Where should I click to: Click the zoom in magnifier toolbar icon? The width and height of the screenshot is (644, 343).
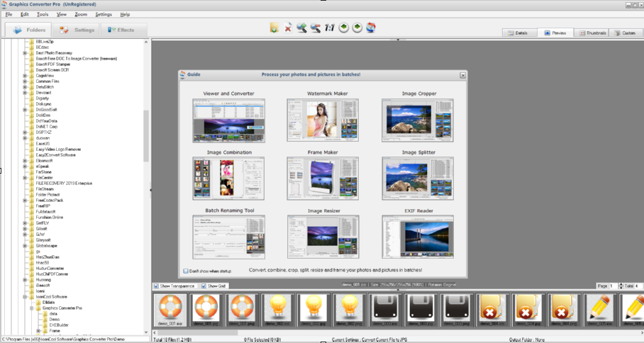click(302, 28)
